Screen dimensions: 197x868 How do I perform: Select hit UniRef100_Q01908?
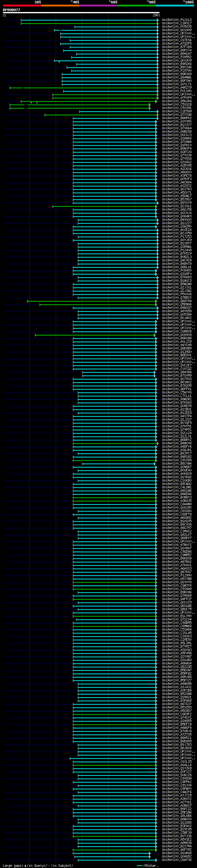coord(176,30)
